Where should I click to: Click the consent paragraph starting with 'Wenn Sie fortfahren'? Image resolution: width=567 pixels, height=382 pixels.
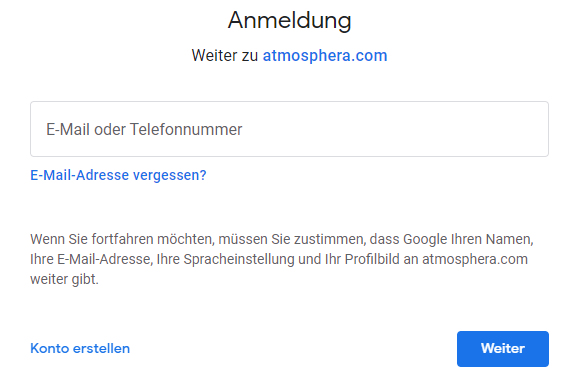282,259
